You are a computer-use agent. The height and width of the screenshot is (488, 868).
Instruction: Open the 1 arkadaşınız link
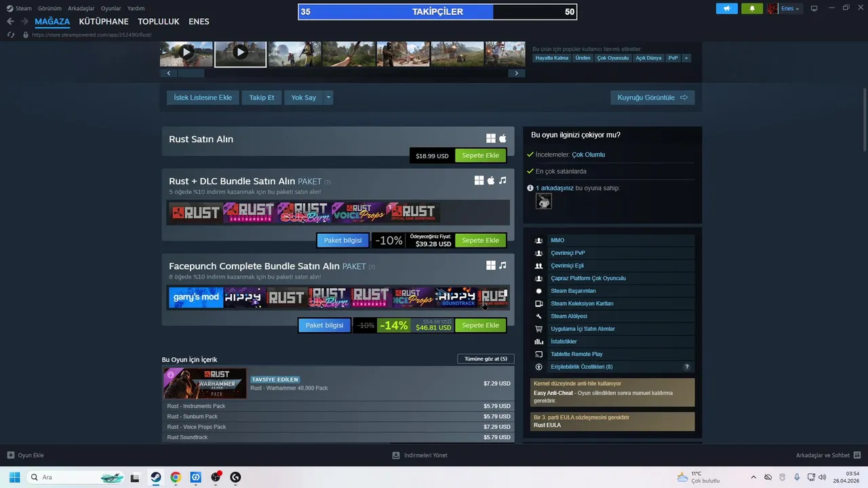[x=555, y=188]
